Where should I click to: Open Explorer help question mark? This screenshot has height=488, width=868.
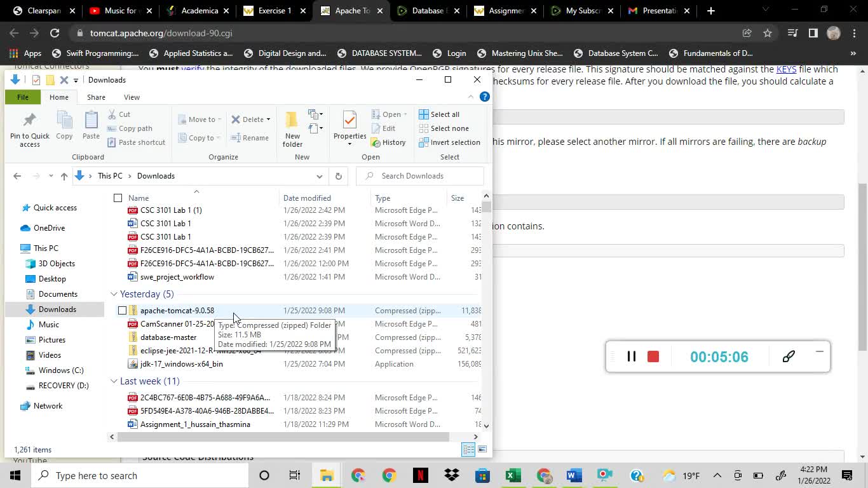tap(485, 97)
